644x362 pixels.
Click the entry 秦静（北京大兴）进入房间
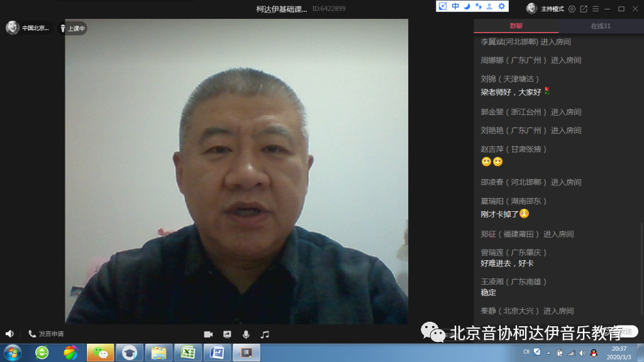(x=528, y=311)
